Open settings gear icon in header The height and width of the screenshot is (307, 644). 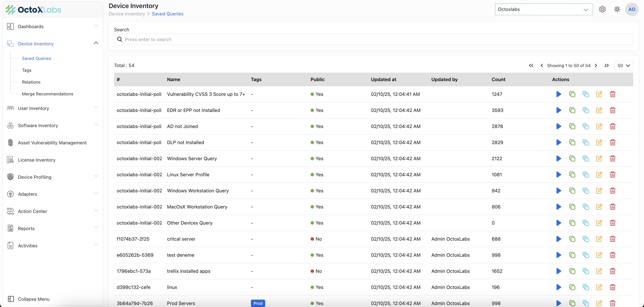pos(602,9)
